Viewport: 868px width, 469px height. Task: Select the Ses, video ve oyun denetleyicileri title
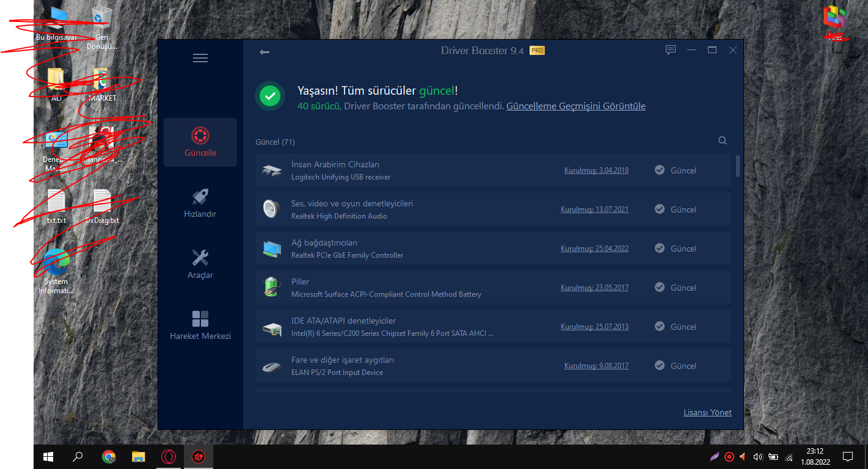[x=352, y=203]
